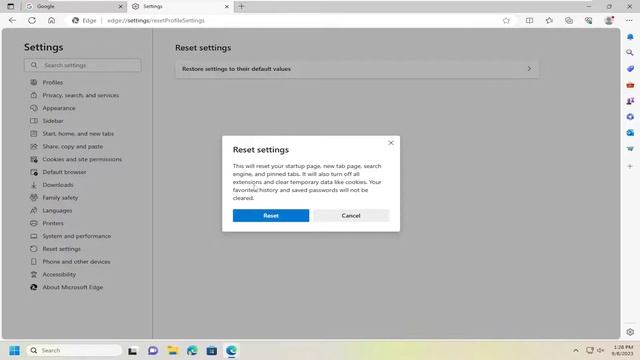Add an app to sidebar with plus
The height and width of the screenshot is (360, 640).
(x=630, y=166)
